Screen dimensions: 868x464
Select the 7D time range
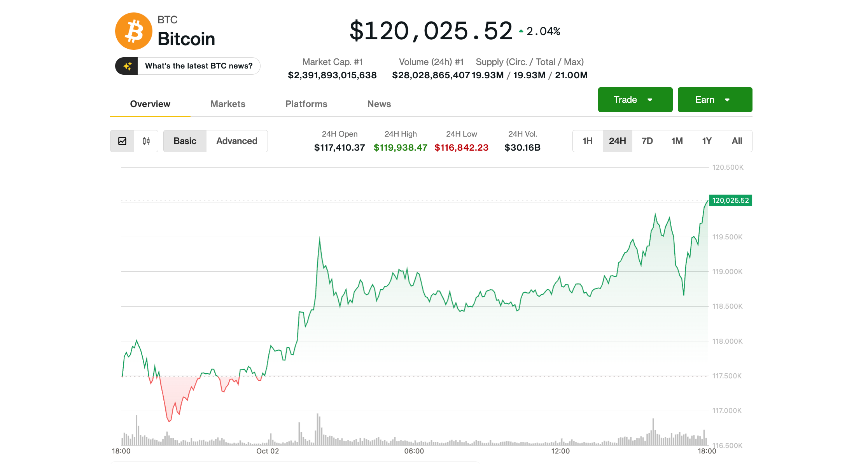(x=647, y=141)
